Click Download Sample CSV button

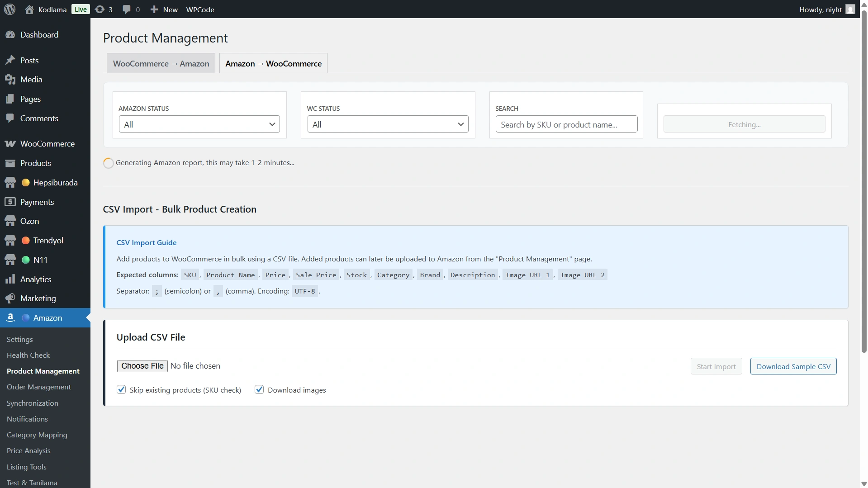coord(793,366)
